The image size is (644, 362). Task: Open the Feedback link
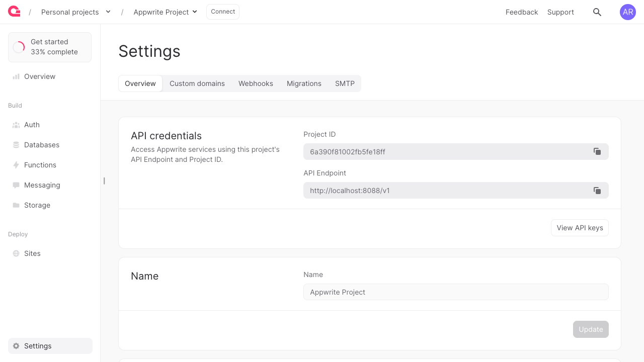point(522,12)
